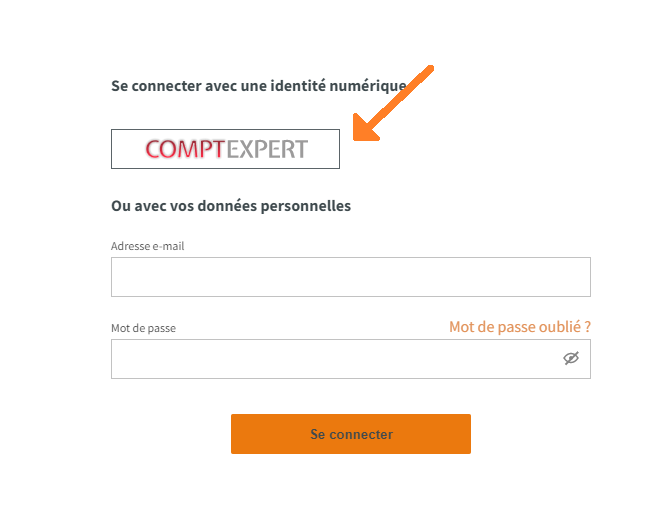This screenshot has width=652, height=505.
Task: Focus the Mot de passe input field
Action: pos(351,359)
